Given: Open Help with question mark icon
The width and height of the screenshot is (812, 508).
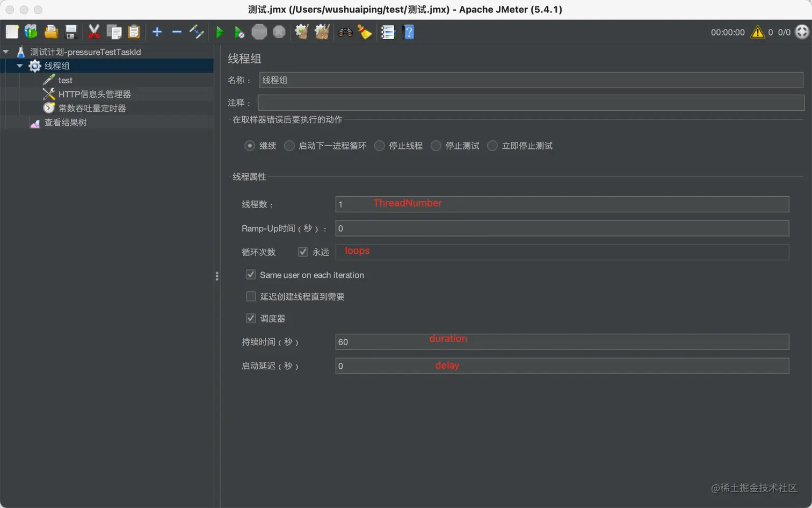Looking at the screenshot, I should tap(408, 32).
